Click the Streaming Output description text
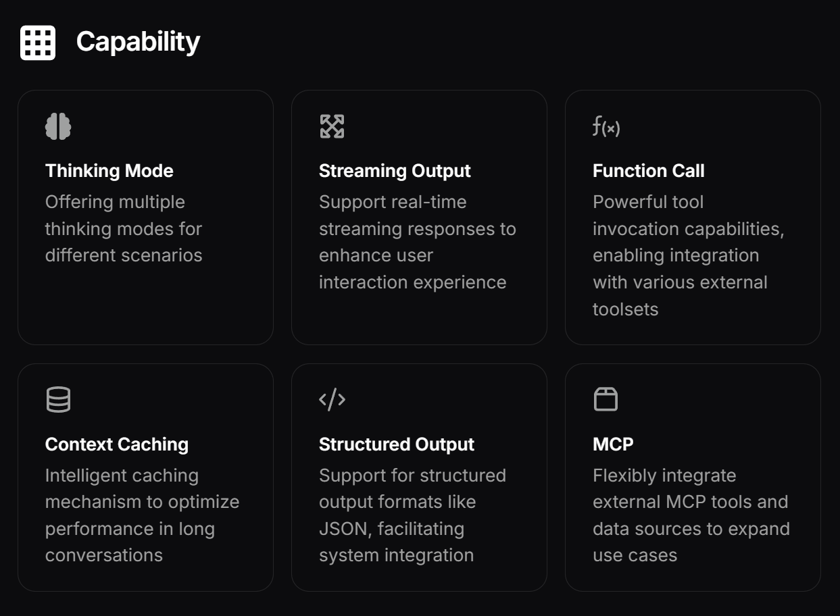Viewport: 840px width, 616px height. [x=418, y=242]
